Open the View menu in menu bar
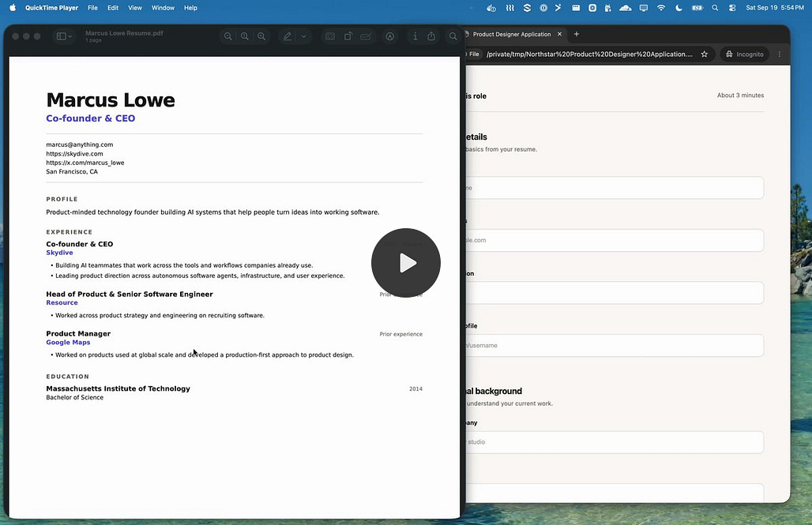812x525 pixels. (134, 8)
